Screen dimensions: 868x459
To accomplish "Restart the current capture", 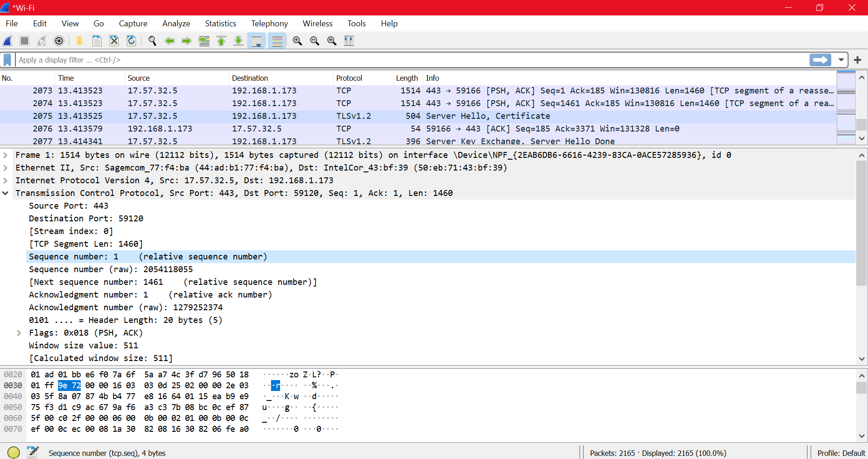I will (x=41, y=41).
